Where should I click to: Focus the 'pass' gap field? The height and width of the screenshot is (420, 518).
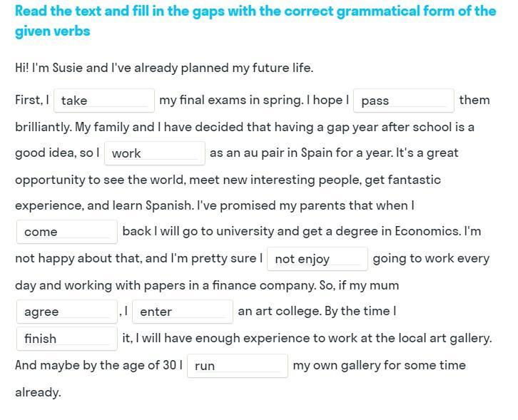click(404, 101)
